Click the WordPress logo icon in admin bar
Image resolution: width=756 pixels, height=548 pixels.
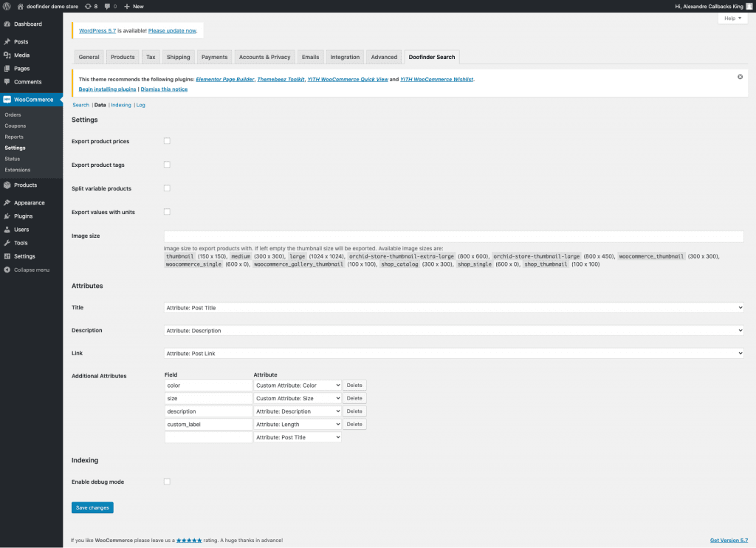7,6
